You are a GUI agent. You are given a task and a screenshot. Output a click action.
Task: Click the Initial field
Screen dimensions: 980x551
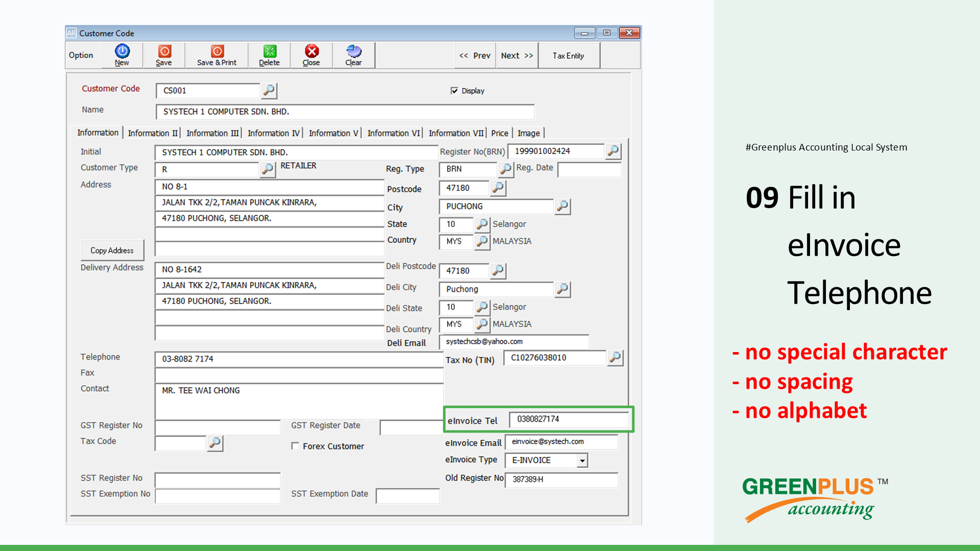296,153
